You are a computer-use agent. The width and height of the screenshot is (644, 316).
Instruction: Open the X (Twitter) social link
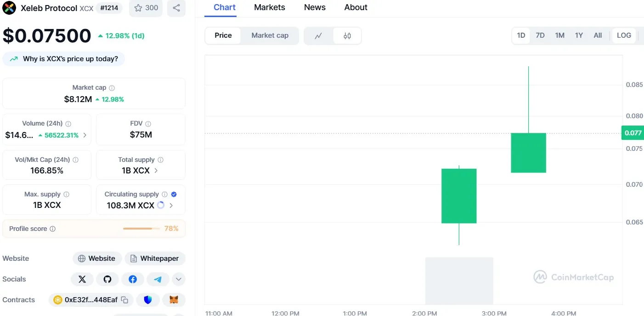[x=82, y=279]
